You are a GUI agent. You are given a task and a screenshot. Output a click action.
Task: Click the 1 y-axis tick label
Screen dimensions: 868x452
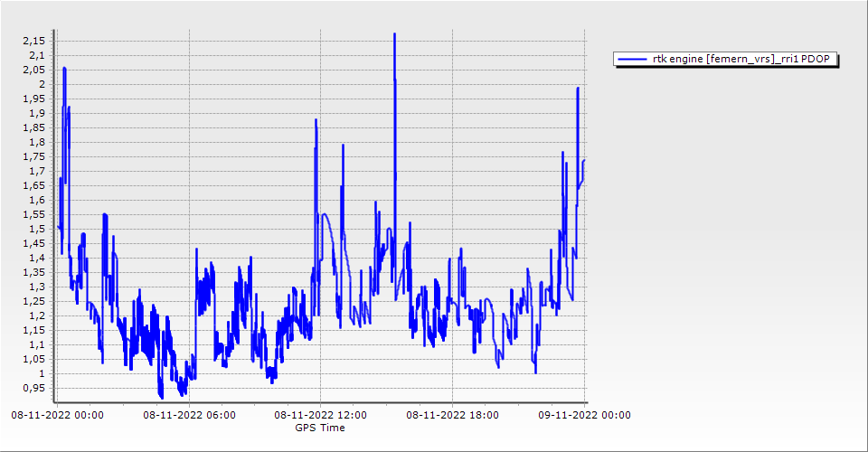(x=42, y=373)
